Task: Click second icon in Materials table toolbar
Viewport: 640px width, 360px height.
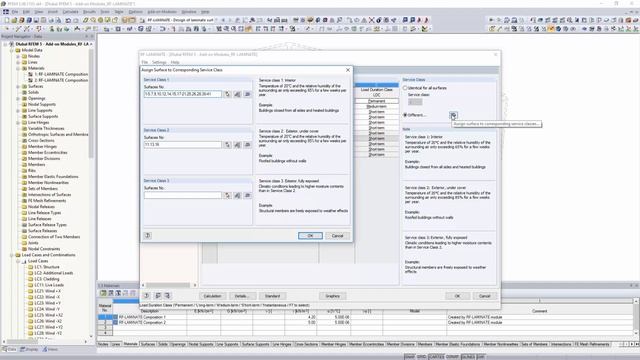Action: (111, 293)
